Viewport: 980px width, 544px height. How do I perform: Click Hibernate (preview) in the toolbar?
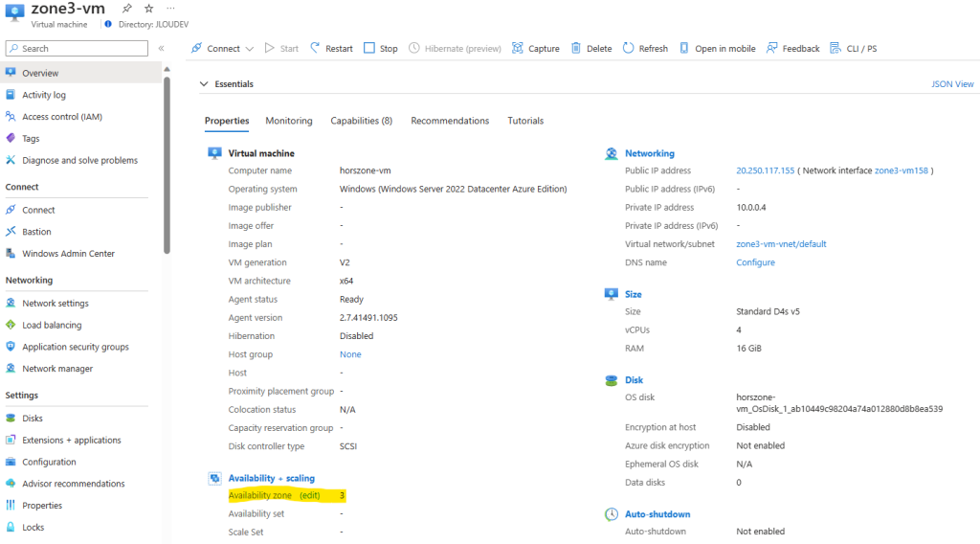pyautogui.click(x=455, y=48)
